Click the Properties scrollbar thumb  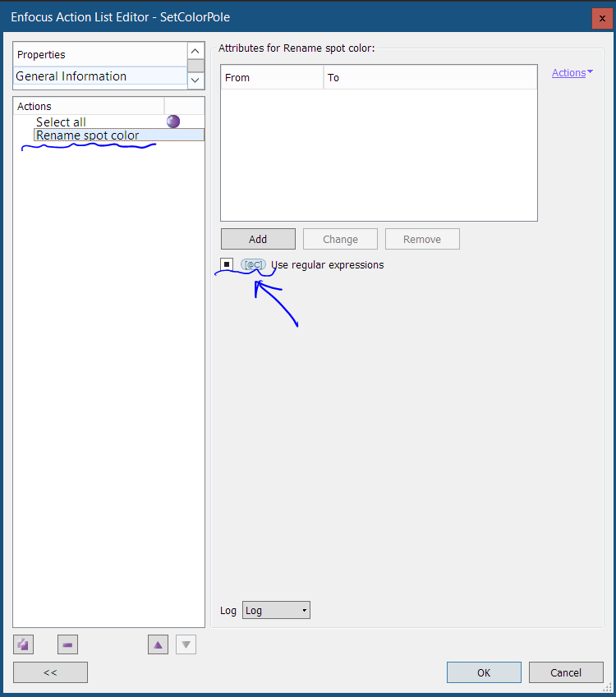click(x=195, y=66)
